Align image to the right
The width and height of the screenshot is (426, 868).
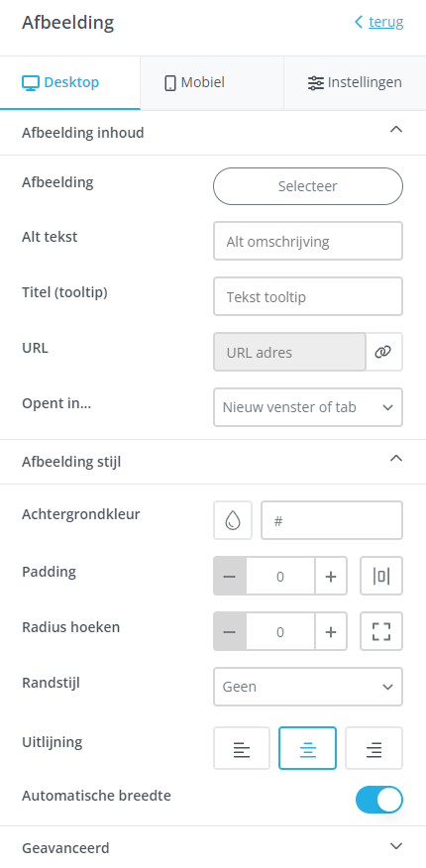[x=374, y=748]
